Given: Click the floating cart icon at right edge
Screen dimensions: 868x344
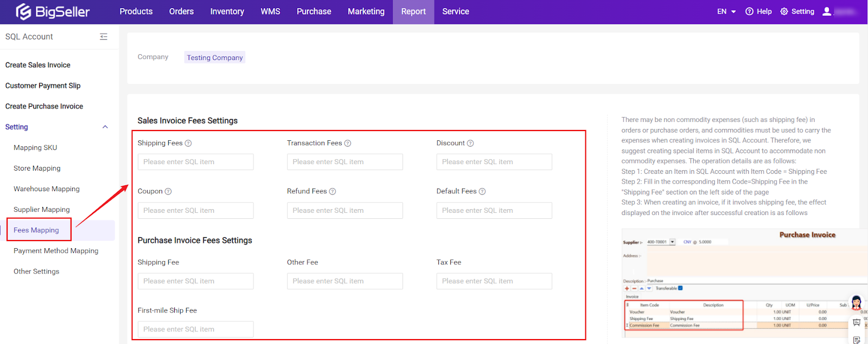Looking at the screenshot, I should pos(857,323).
